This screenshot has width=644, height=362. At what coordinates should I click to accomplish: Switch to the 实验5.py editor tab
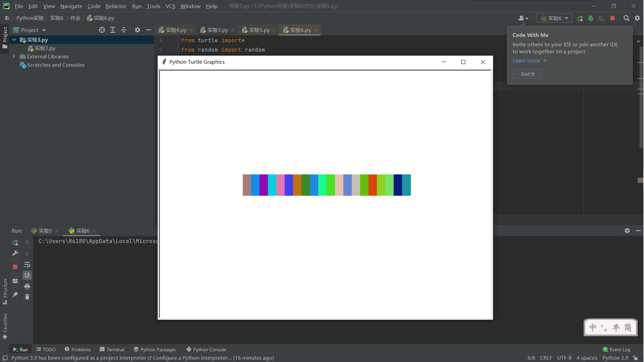coord(259,30)
